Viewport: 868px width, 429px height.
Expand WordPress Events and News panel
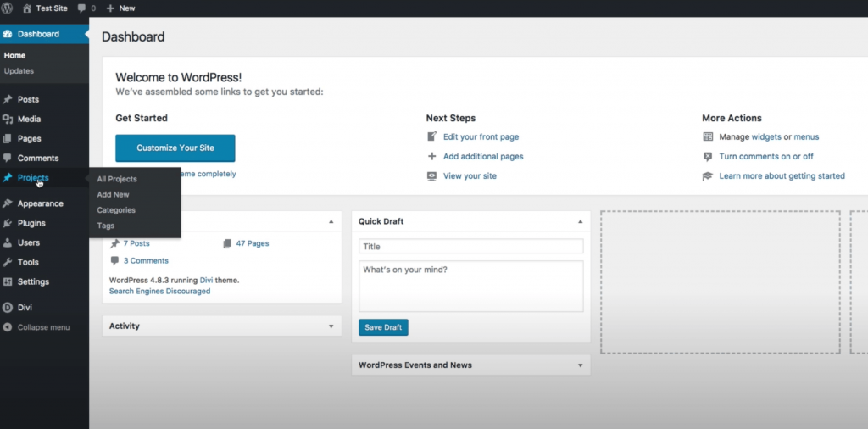point(580,365)
